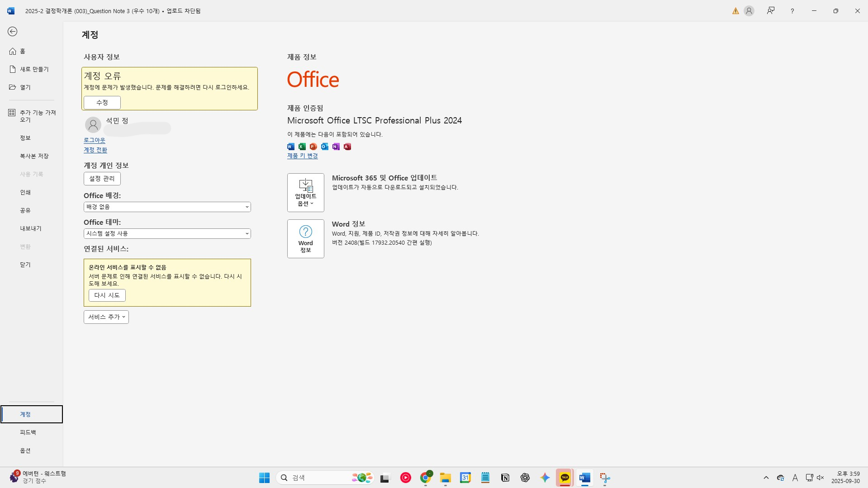Select the Microsoft Office LTSC Professional Plus 2024 text
This screenshot has width=868, height=488.
(x=375, y=120)
